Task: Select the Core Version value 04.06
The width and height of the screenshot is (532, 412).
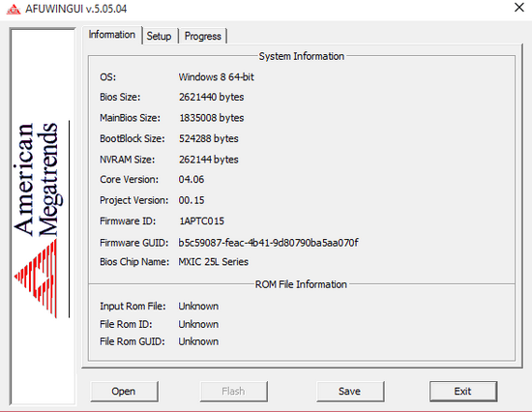Action: [192, 179]
